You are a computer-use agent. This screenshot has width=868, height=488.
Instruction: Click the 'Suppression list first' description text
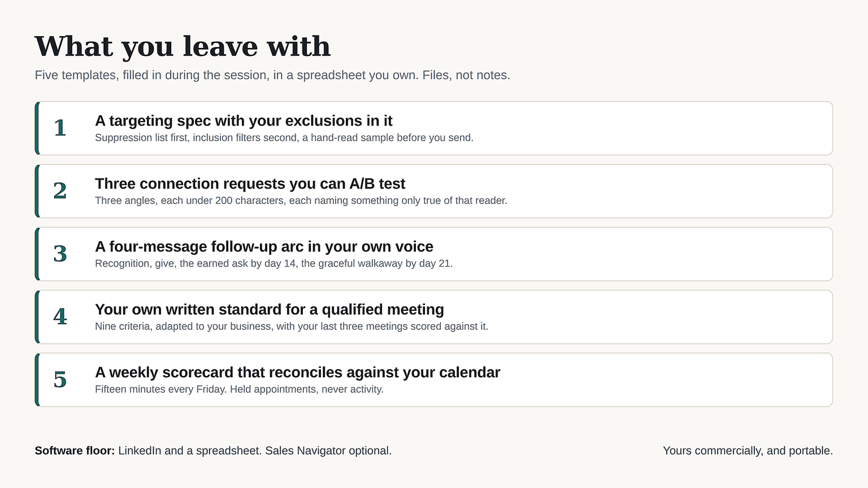(284, 138)
